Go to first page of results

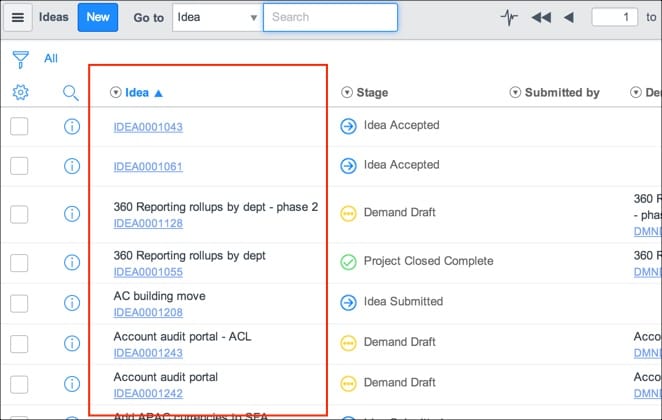click(541, 17)
